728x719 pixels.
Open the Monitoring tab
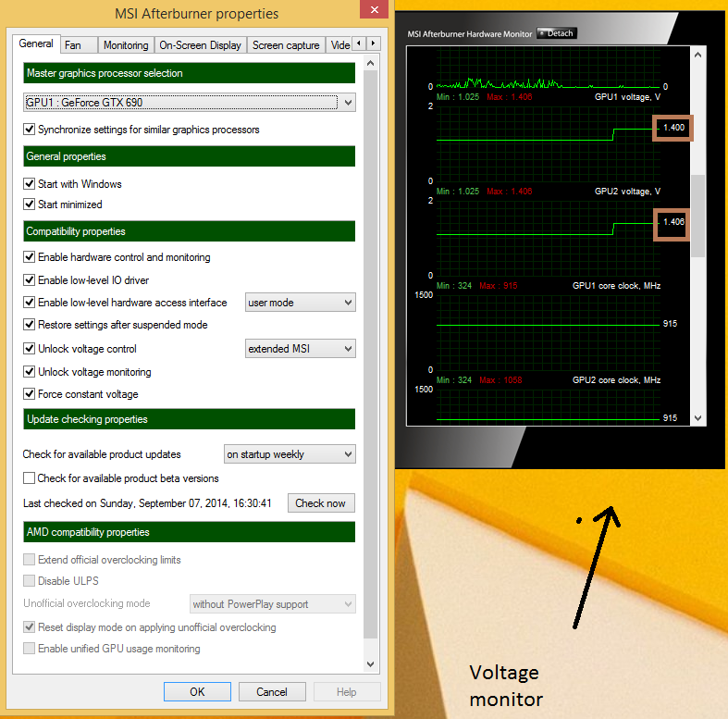126,45
